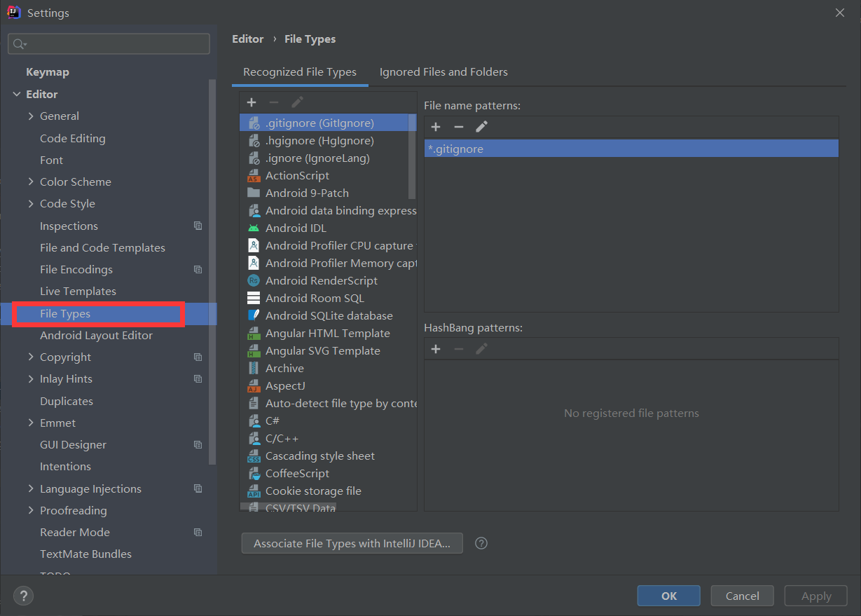
Task: Expand the Copyright node
Action: (x=31, y=357)
